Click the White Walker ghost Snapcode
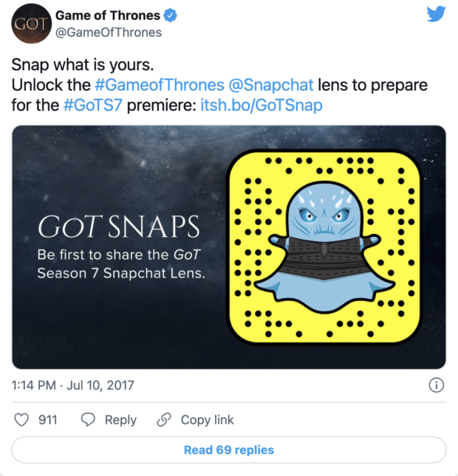The image size is (458, 476). (x=324, y=247)
